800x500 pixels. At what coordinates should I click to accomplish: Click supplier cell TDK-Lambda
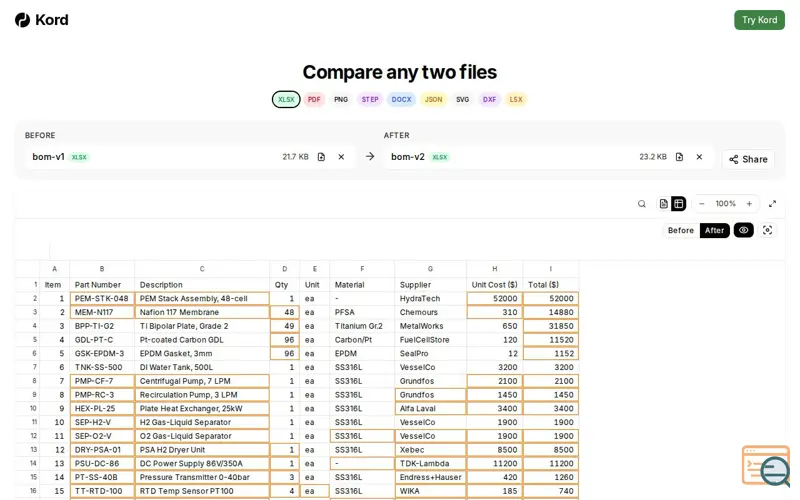[430, 464]
